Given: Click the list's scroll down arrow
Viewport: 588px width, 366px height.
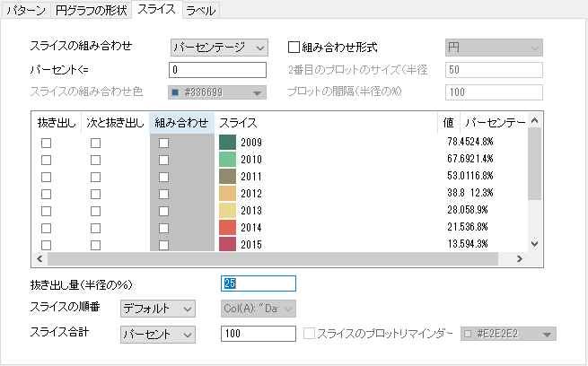Looking at the screenshot, I should click(x=535, y=244).
